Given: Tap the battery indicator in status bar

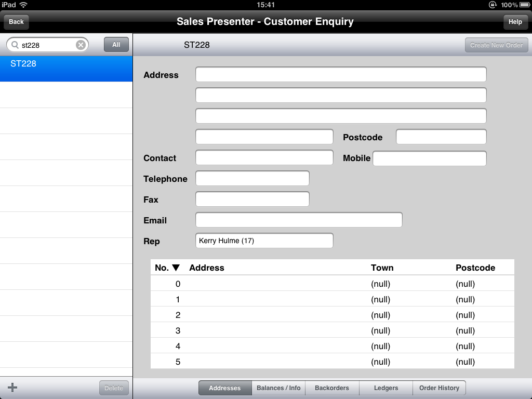Looking at the screenshot, I should 525,5.
